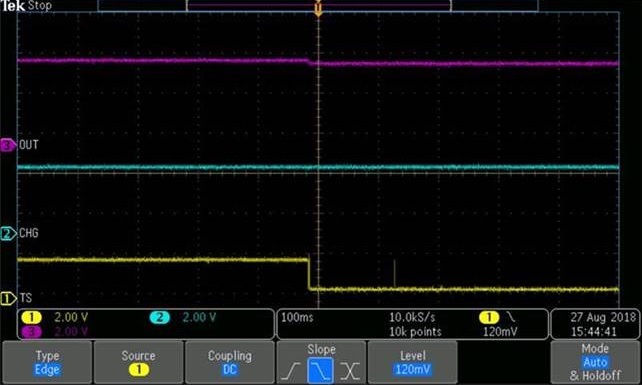Click the orange trigger position marker
The width and height of the screenshot is (642, 385).
click(318, 9)
